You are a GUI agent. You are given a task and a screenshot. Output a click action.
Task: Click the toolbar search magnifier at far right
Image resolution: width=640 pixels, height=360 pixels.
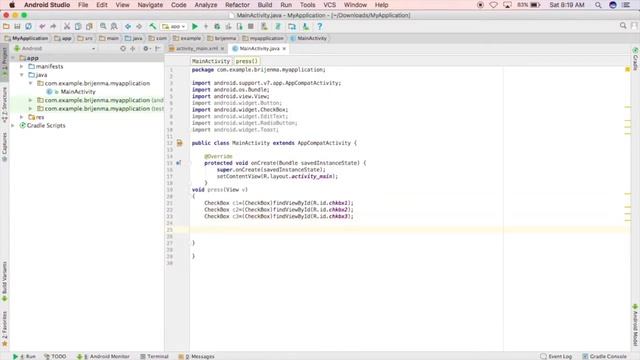tap(623, 26)
